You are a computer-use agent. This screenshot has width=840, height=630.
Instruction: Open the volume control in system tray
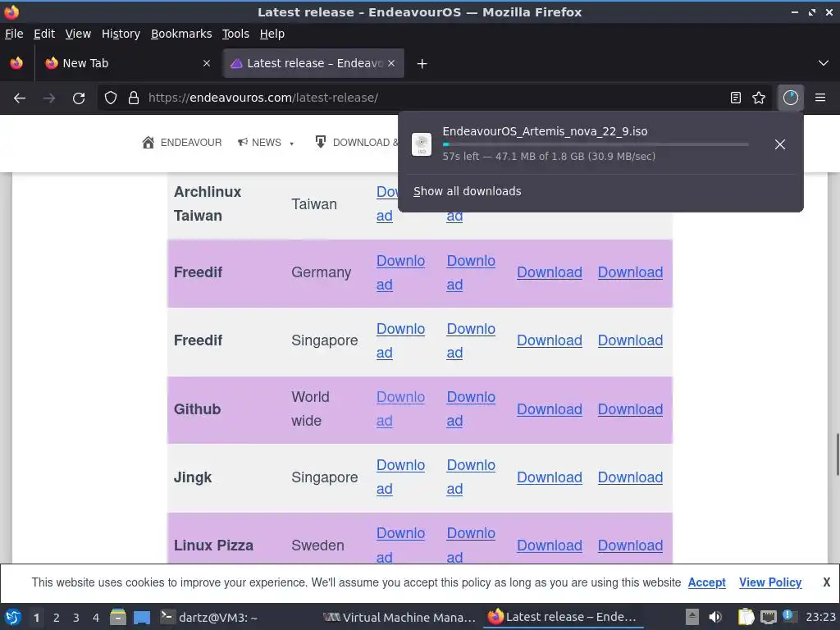tap(715, 617)
